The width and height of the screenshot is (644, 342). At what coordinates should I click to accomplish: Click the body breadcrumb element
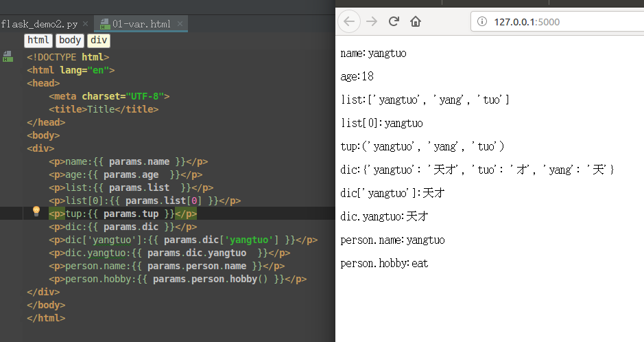click(x=70, y=40)
